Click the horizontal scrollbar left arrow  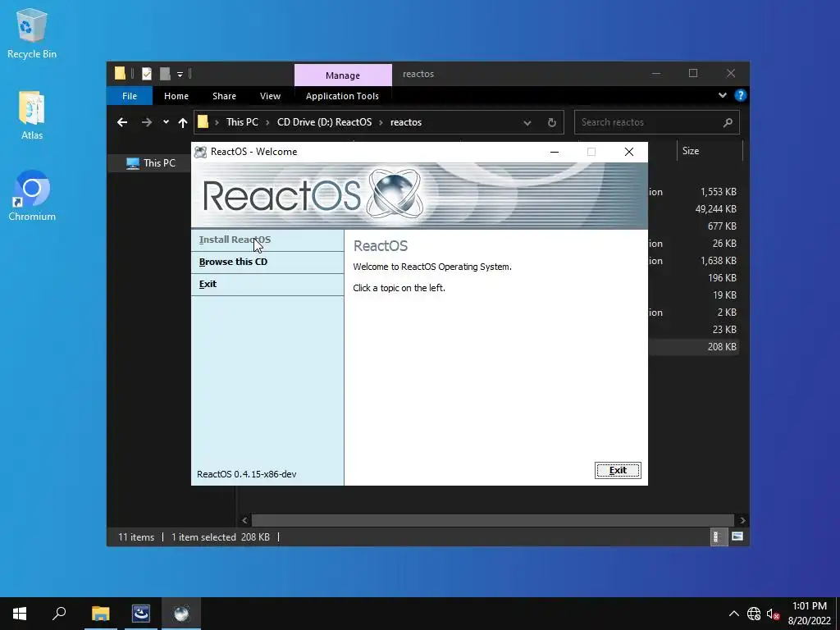[244, 520]
